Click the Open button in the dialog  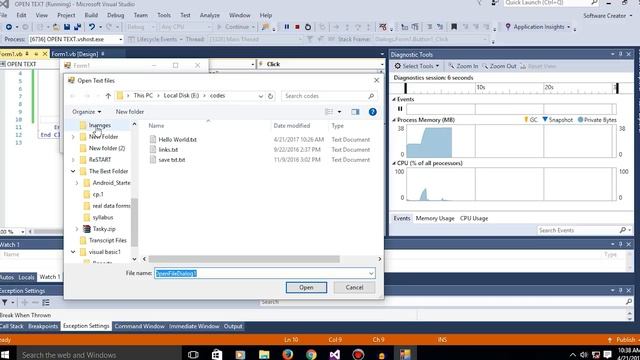pos(306,287)
